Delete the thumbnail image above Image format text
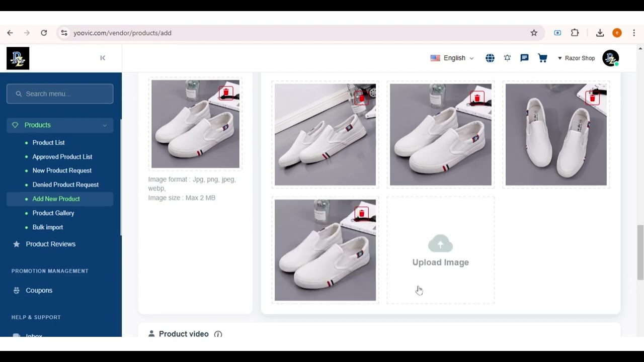The width and height of the screenshot is (644, 362). point(226,93)
